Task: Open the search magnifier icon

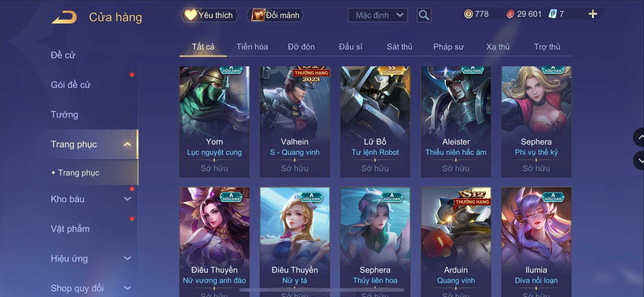Action: (x=424, y=15)
